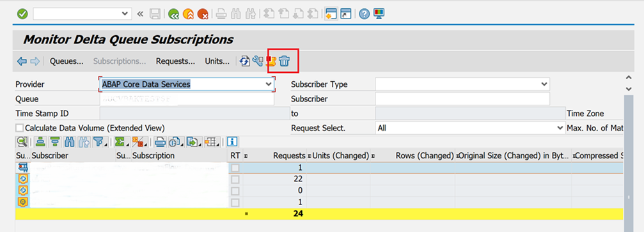This screenshot has width=644, height=232.
Task: Click the trash can Delete icon
Action: [x=284, y=61]
